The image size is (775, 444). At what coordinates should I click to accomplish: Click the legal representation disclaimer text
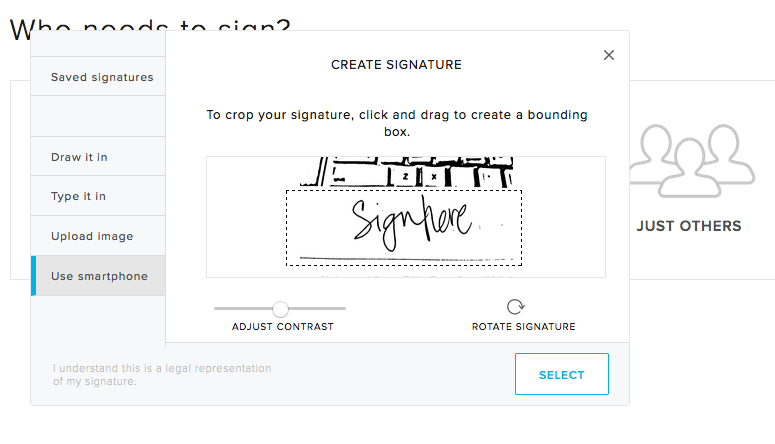[x=162, y=374]
